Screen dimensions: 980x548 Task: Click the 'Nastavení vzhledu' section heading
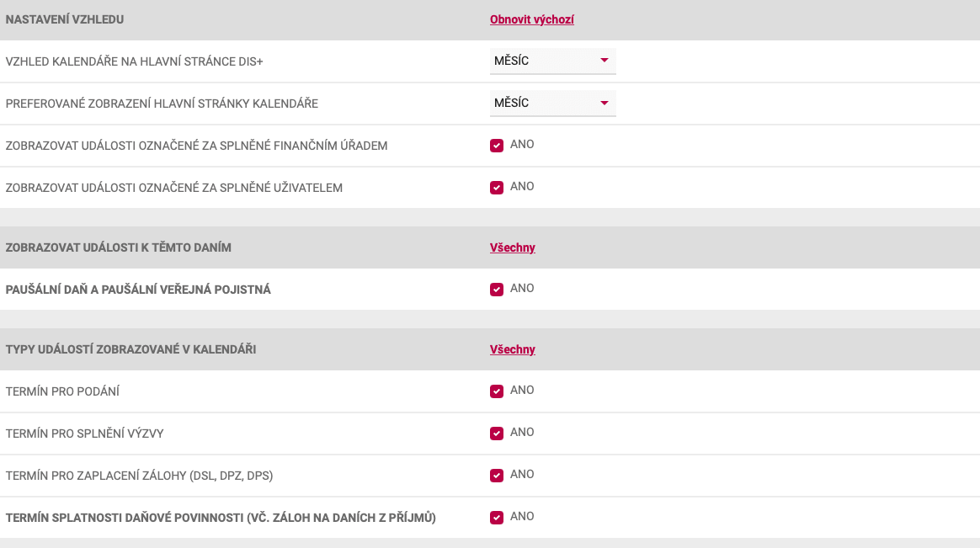tap(65, 19)
